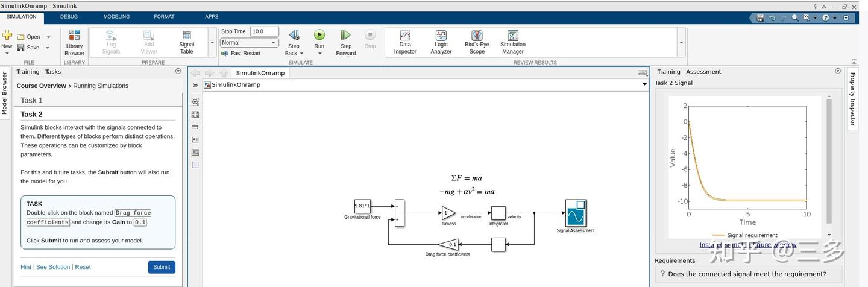Open the Model Browser side tab
Viewport: 868px width, 287px height.
click(5, 93)
